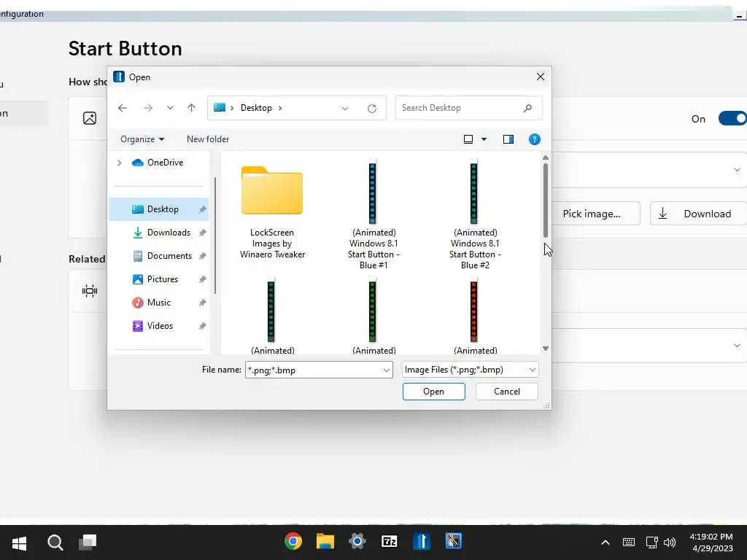
Task: Expand lower dropdown chevron in Start Button page
Action: (x=737, y=346)
